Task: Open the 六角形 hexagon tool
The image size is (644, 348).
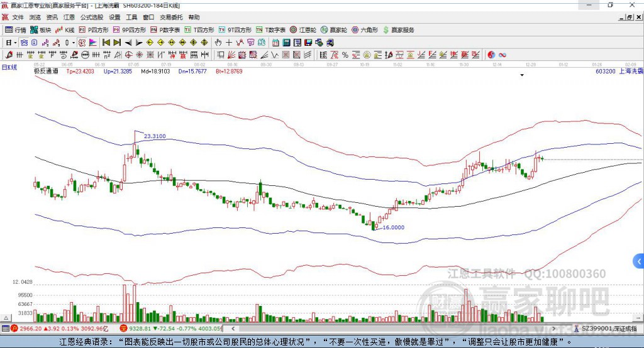Action: pos(365,30)
